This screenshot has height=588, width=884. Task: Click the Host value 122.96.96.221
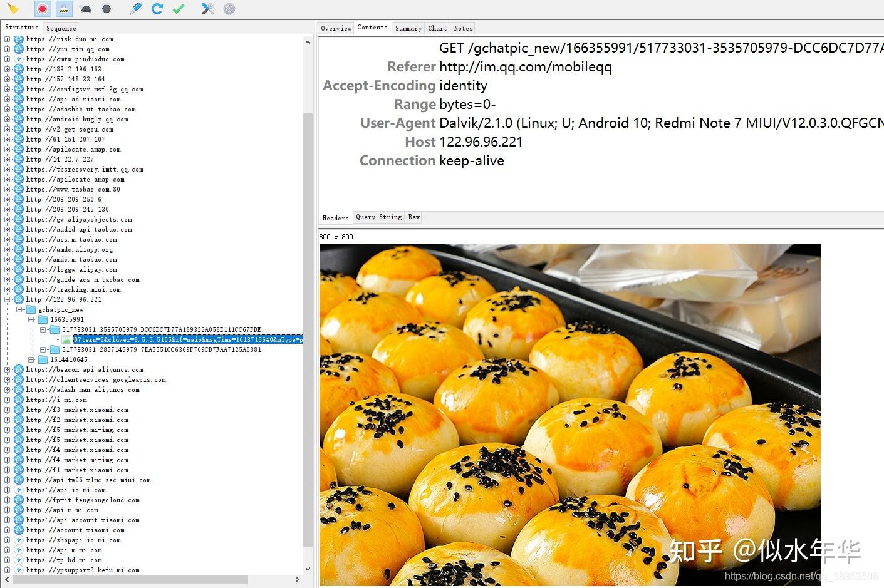(x=481, y=142)
